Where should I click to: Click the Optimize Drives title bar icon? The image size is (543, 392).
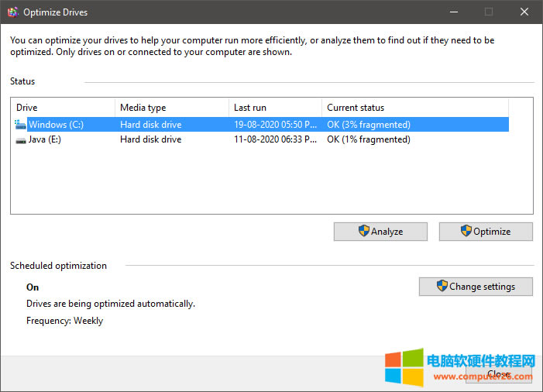12,12
